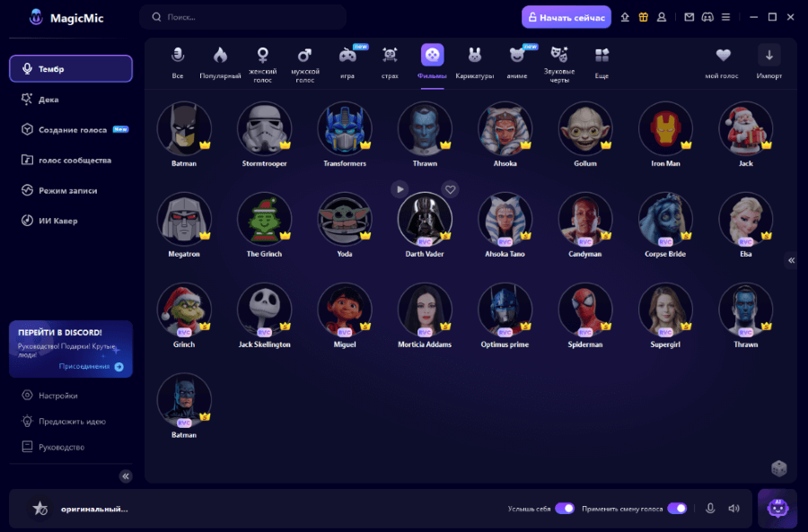808x532 pixels.
Task: Toggle the 'Услышь себя' switch
Action: click(x=564, y=509)
